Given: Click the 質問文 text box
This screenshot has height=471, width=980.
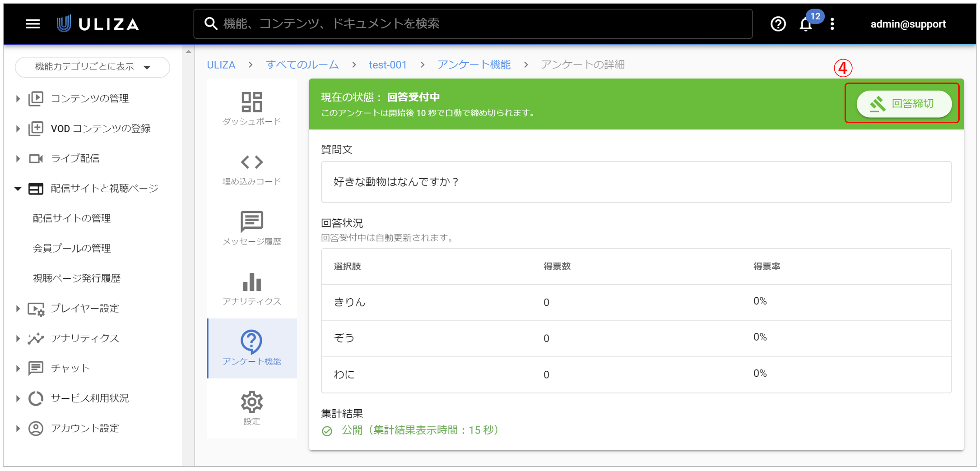Looking at the screenshot, I should point(636,182).
